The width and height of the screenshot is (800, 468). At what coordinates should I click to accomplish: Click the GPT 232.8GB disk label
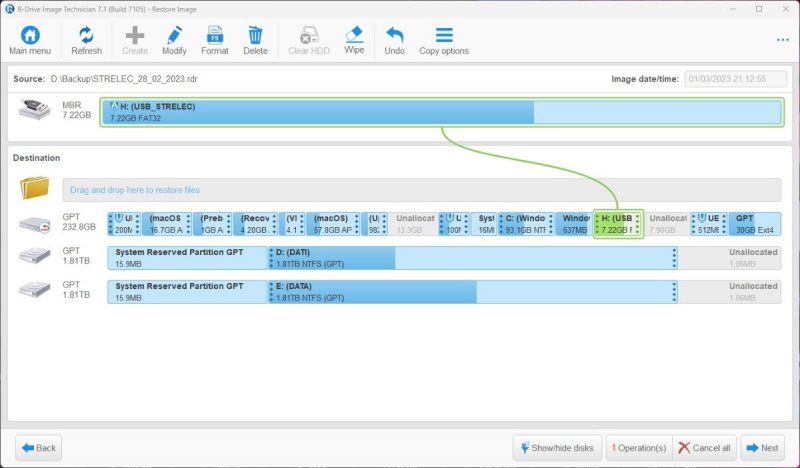[79, 222]
